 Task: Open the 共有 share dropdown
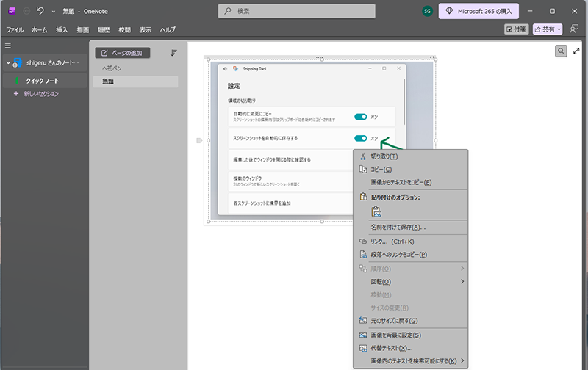click(548, 29)
